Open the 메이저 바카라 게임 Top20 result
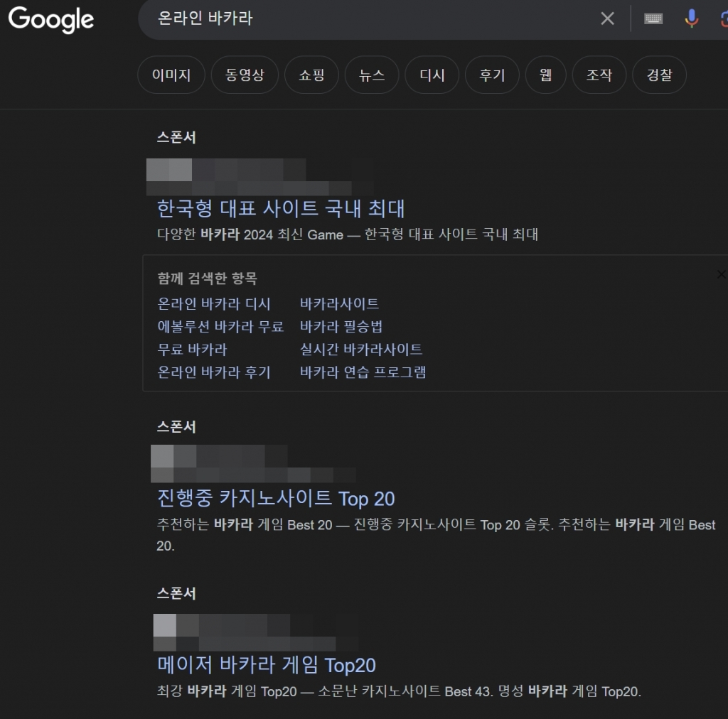 pos(267,665)
